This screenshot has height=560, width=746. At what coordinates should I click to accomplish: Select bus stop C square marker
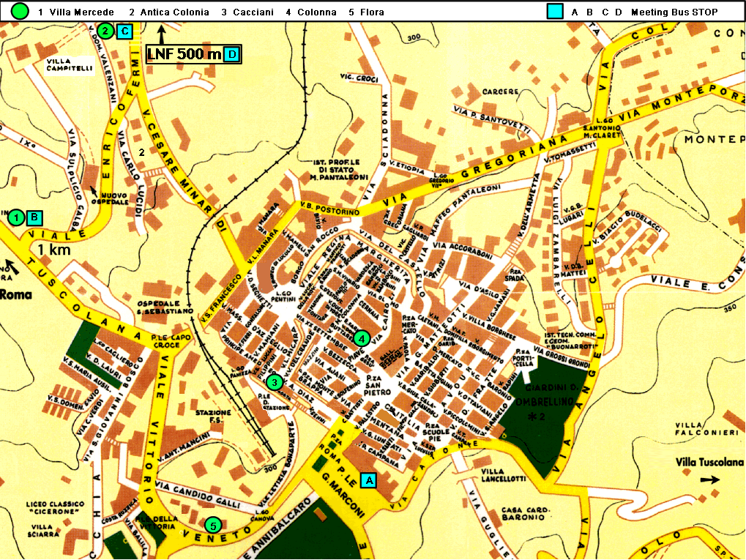tap(124, 31)
